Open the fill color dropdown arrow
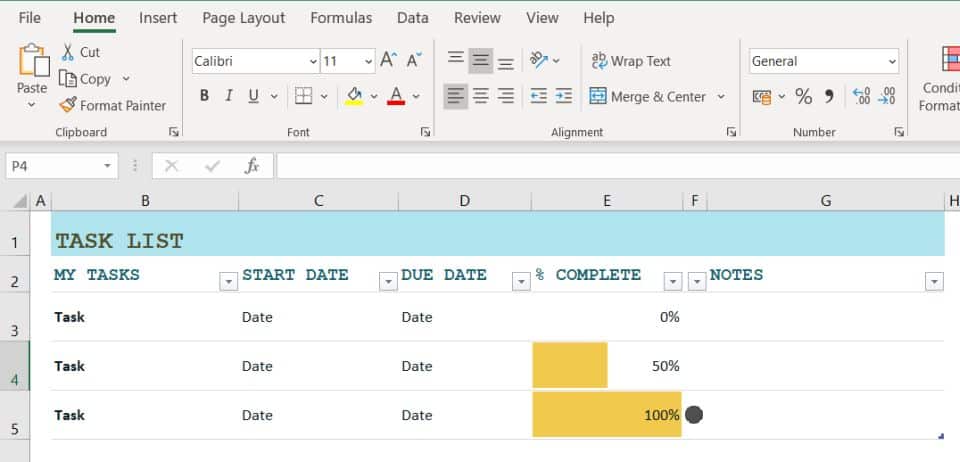 [373, 97]
